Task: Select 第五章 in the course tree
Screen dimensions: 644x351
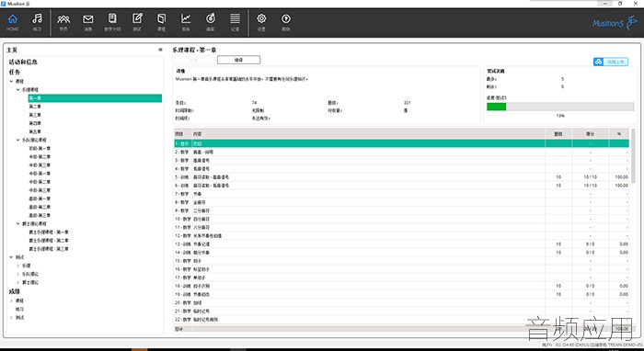Action: 35,131
